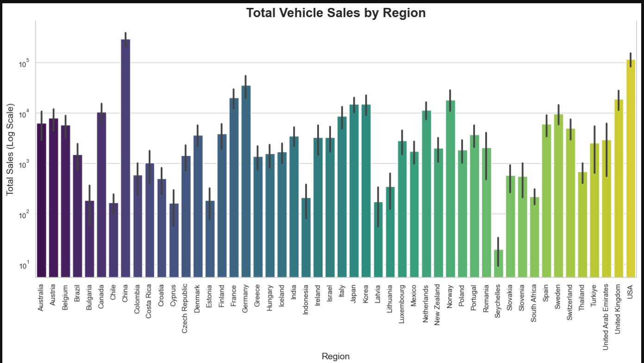Click the chart title 'Total Vehicle Sales by Region'

(336, 13)
